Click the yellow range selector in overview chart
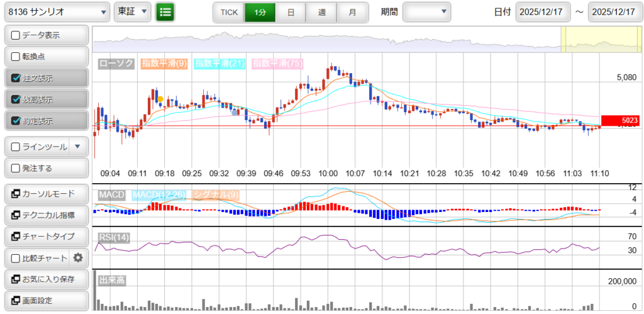The height and width of the screenshot is (314, 644). pos(601,40)
